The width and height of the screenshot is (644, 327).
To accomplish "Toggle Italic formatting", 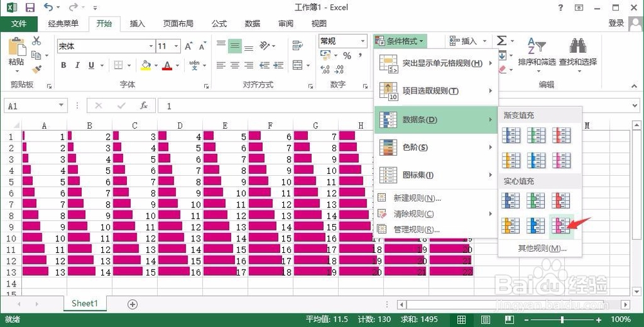I will click(x=77, y=65).
